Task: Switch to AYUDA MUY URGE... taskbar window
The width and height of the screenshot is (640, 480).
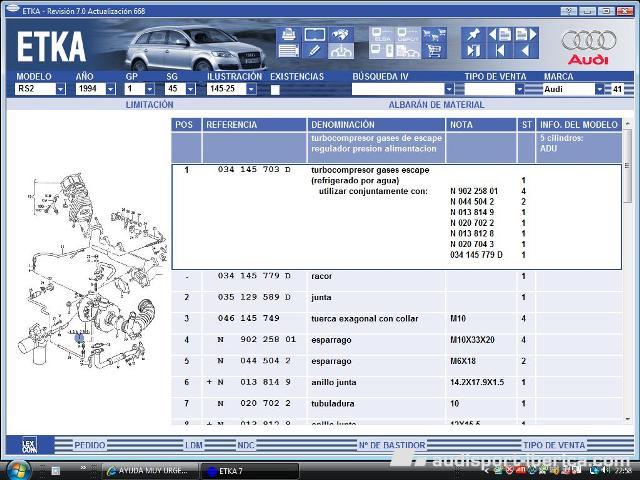Action: click(149, 471)
